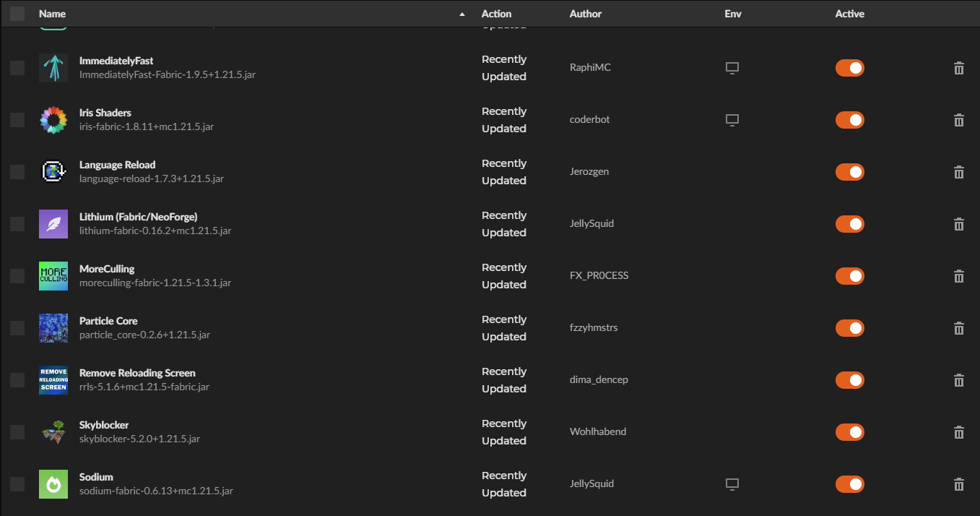Click filename rrls-5.1.6+mc1.21.5-fabric.jar

pos(144,387)
